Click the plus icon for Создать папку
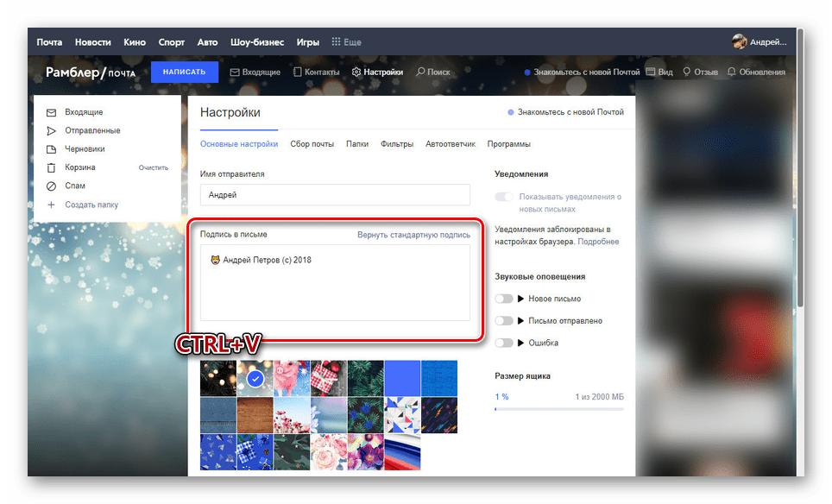This screenshot has height=504, width=832. [51, 205]
